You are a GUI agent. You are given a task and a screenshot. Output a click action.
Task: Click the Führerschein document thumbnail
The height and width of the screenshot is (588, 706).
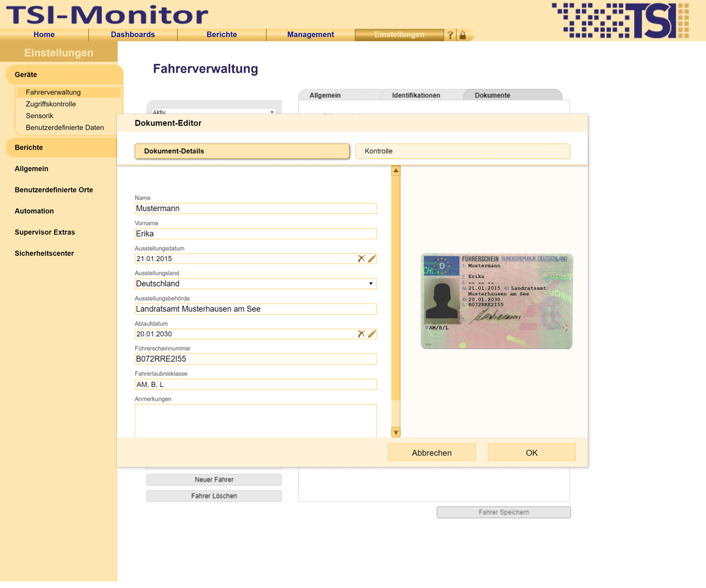click(497, 301)
